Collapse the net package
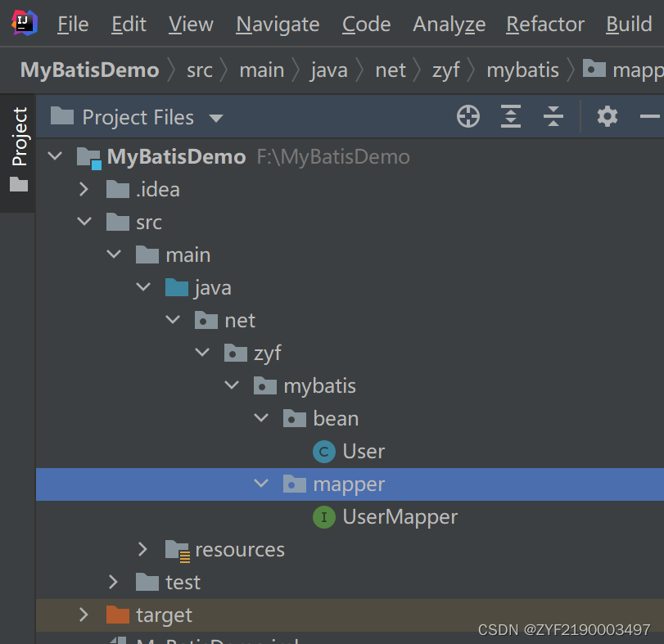 point(173,319)
